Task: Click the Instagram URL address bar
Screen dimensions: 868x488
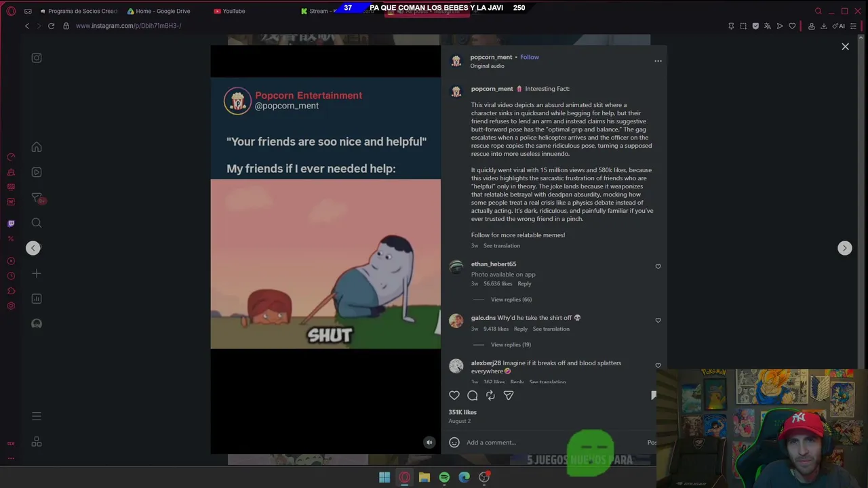Action: [128, 26]
